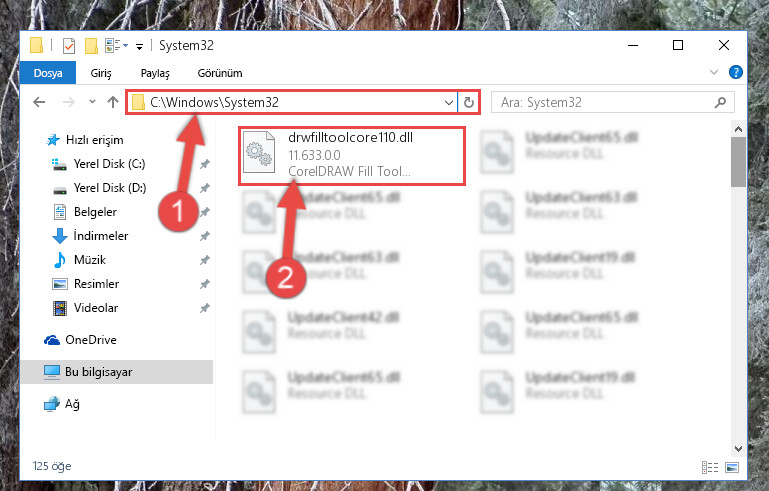Switch to large icons view

[x=732, y=467]
